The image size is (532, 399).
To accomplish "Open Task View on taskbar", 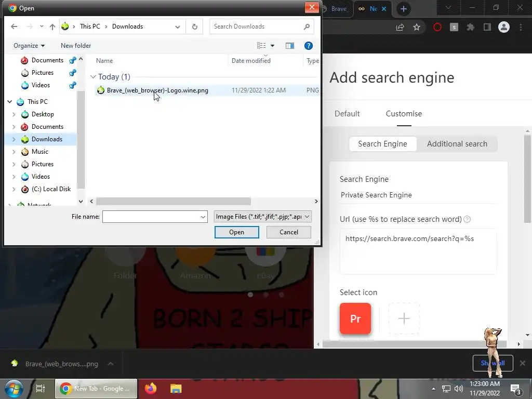I will (x=41, y=389).
